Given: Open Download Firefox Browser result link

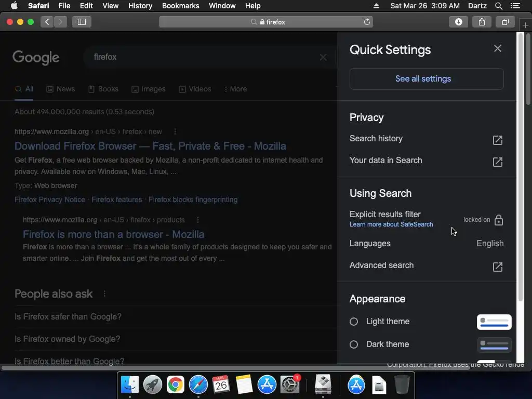Looking at the screenshot, I should pos(150,146).
